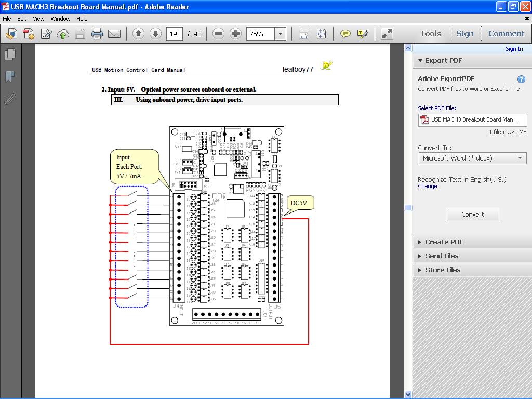Zoom in with plus button
The image size is (532, 399).
(x=236, y=34)
